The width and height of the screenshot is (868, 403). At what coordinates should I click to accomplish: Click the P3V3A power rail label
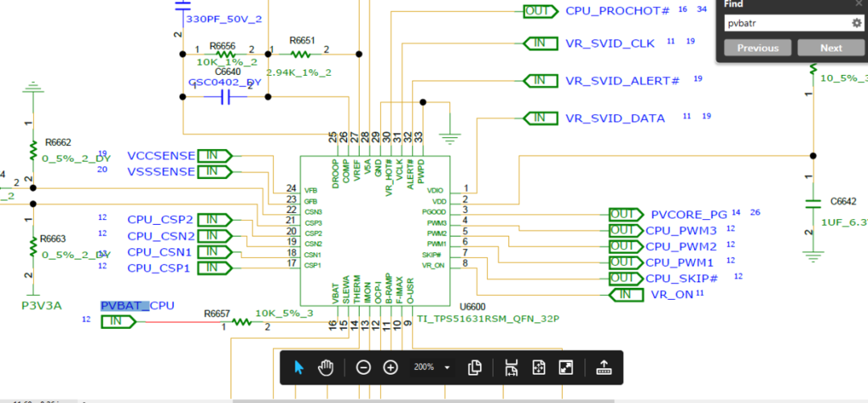point(42,305)
